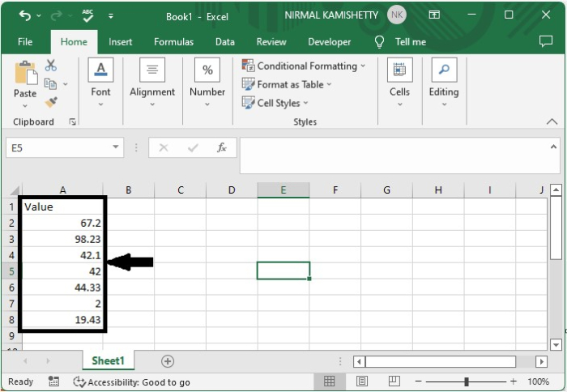Click the zoom slider handle
This screenshot has height=392, width=567.
[x=467, y=381]
